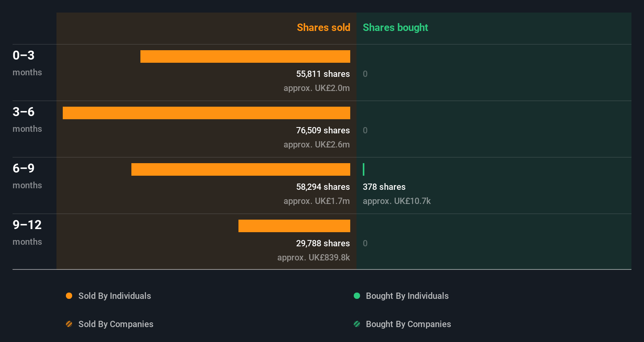Click the 58,294 shares value

(x=323, y=187)
